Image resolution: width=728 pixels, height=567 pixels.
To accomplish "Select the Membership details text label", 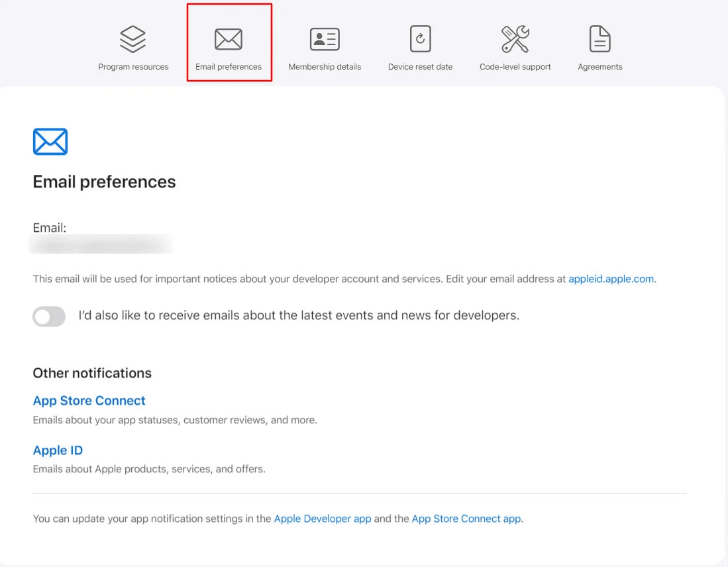I will point(325,67).
